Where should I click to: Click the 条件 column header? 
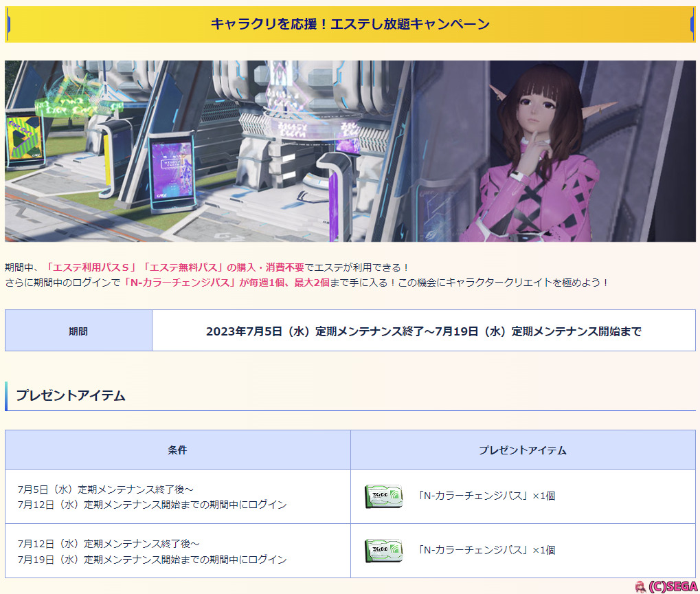178,450
